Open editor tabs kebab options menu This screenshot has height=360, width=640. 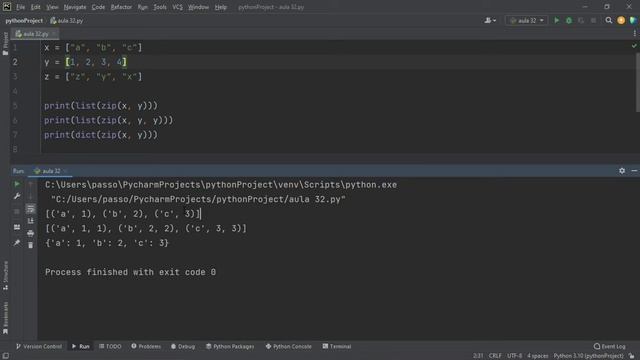coord(634,34)
